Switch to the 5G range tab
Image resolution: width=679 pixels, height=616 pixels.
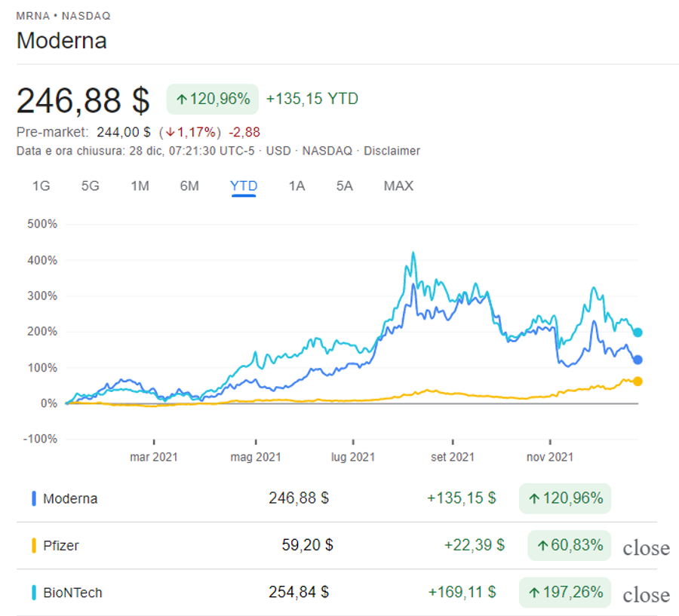[90, 186]
